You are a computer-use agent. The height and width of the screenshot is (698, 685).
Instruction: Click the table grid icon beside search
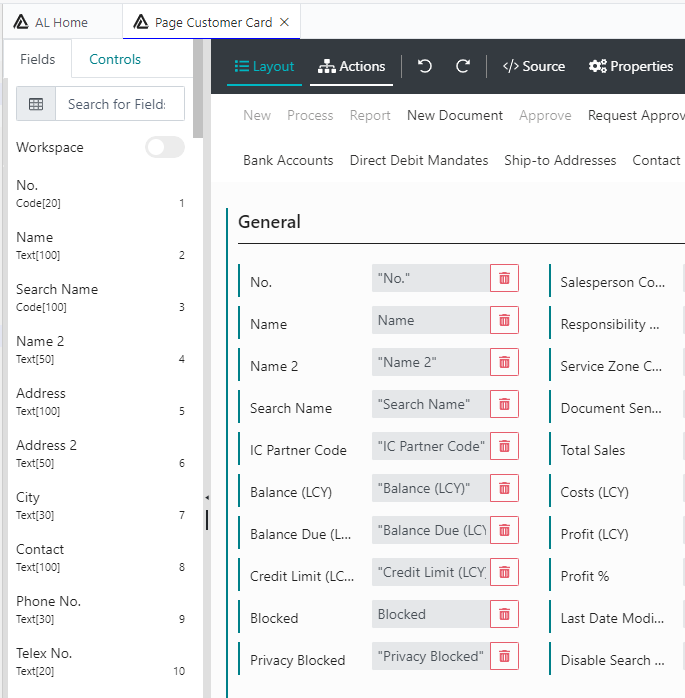tap(36, 104)
